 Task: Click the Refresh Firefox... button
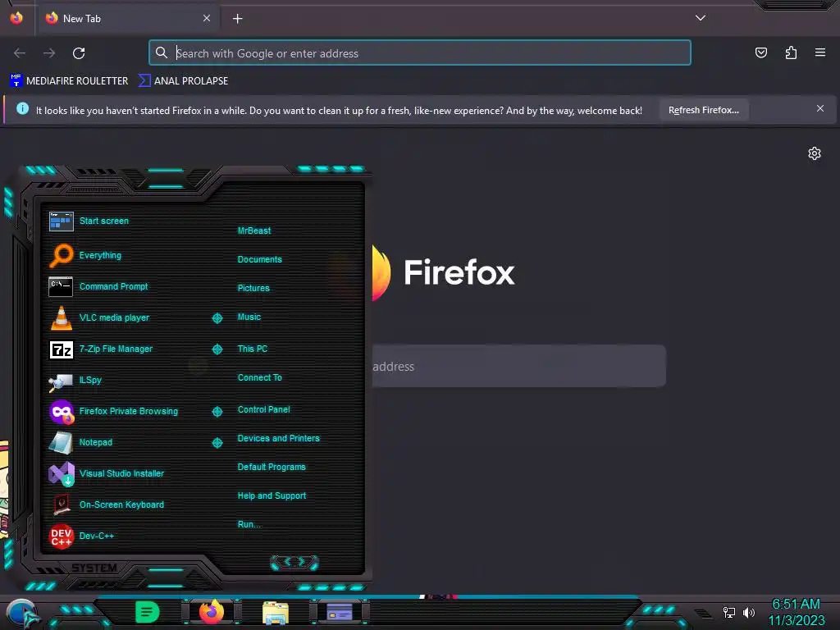pyautogui.click(x=703, y=111)
